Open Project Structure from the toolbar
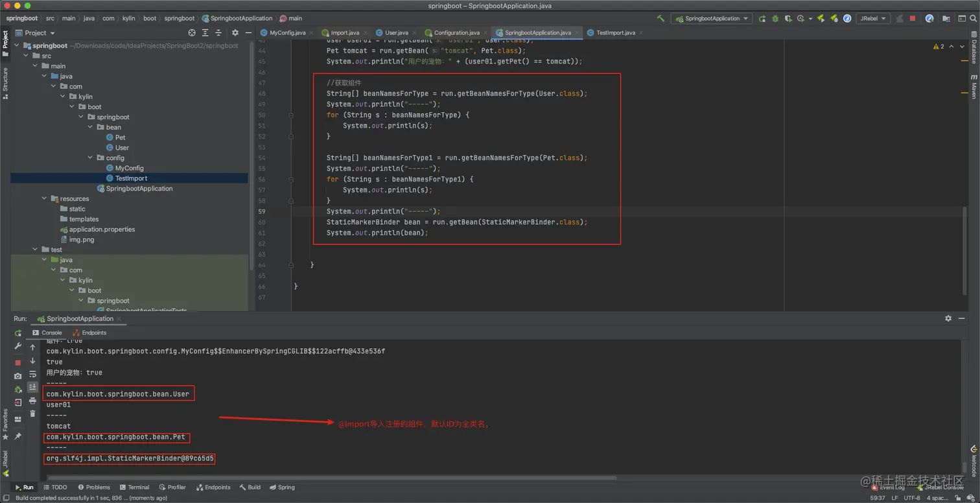 coord(946,19)
